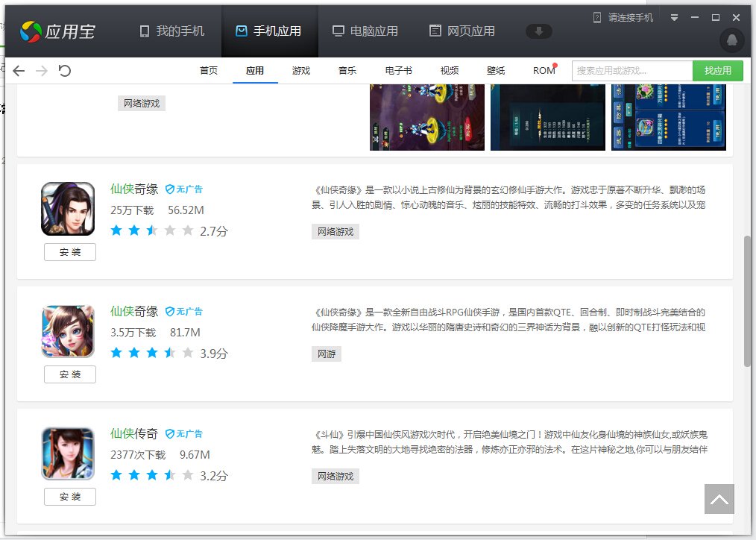Click the 请连接手机 phone connect icon
Image resolution: width=756 pixels, height=540 pixels.
[599, 16]
